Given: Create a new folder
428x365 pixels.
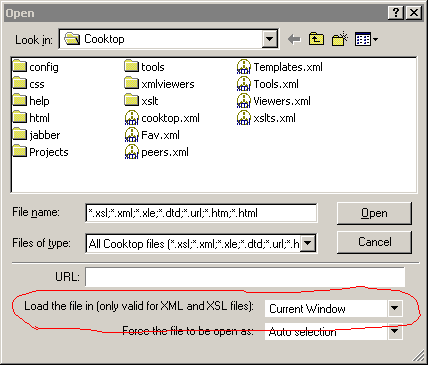Looking at the screenshot, I should (x=340, y=39).
